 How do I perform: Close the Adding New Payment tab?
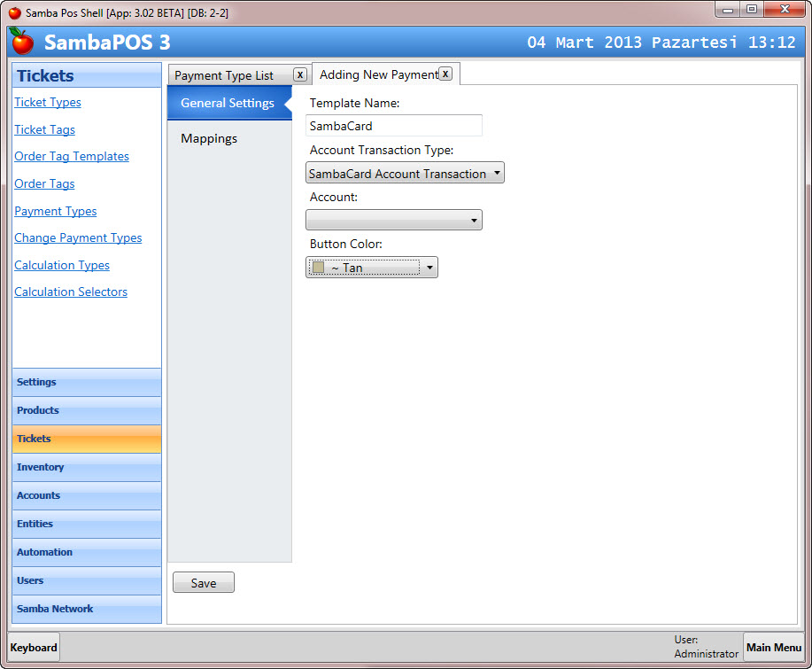click(445, 74)
